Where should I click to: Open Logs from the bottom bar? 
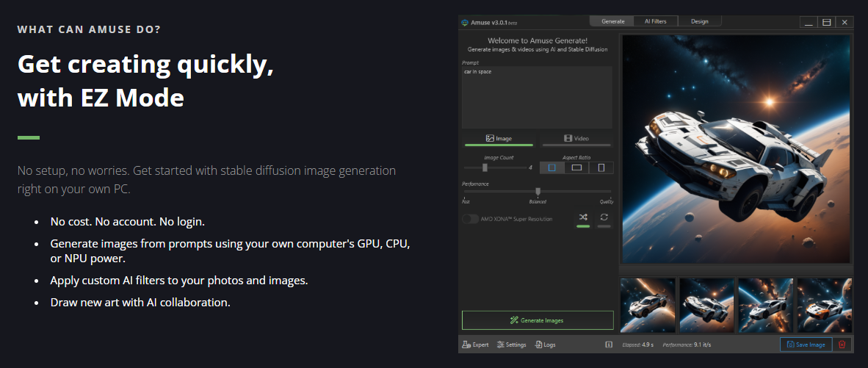click(x=545, y=344)
